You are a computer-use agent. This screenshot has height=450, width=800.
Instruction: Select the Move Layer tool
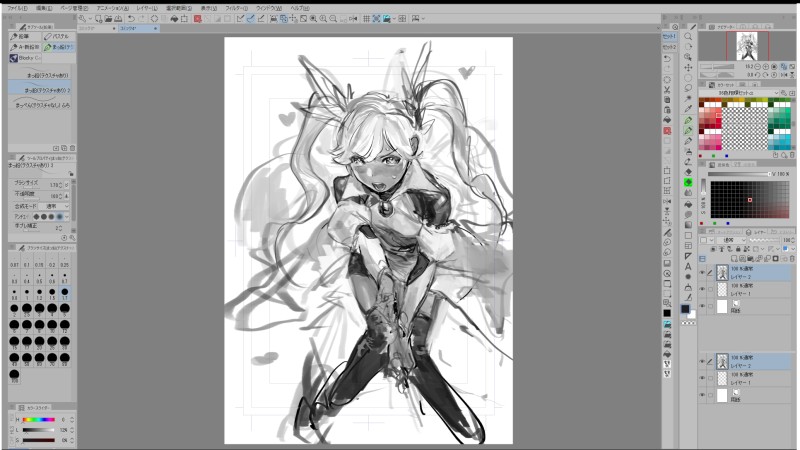[x=688, y=67]
